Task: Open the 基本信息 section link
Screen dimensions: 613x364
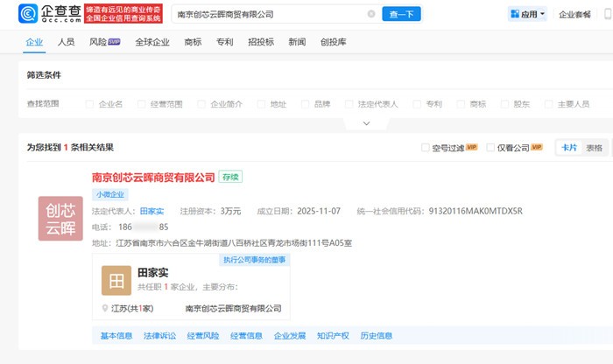Action: 116,336
